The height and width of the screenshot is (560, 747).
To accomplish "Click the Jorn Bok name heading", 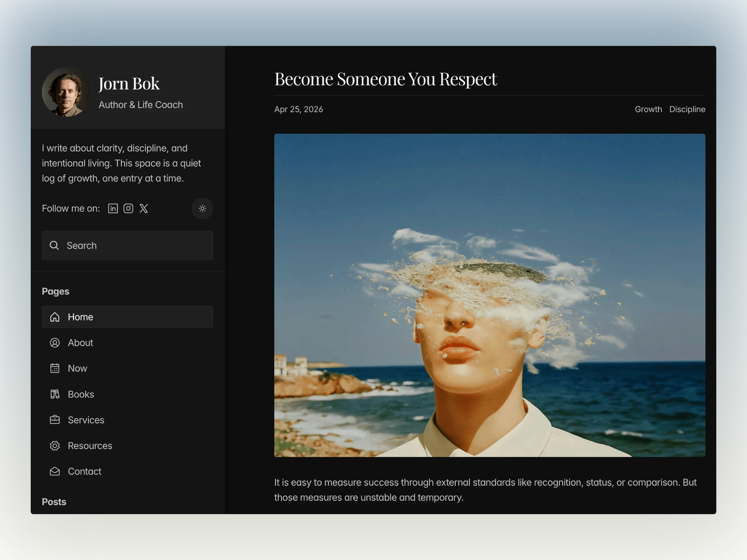I will 129,83.
